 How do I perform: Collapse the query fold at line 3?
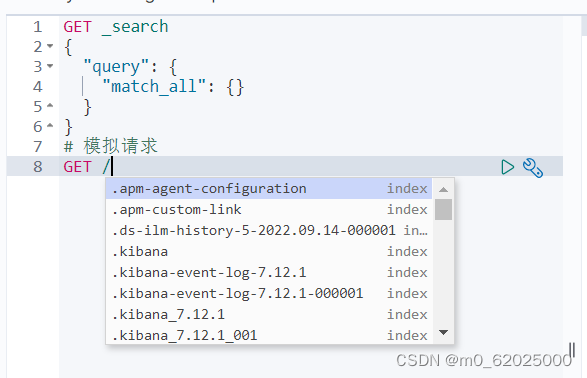[50, 66]
